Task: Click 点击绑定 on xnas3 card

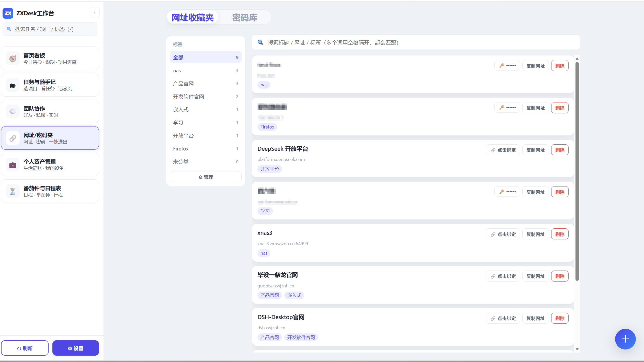Action: [503, 234]
